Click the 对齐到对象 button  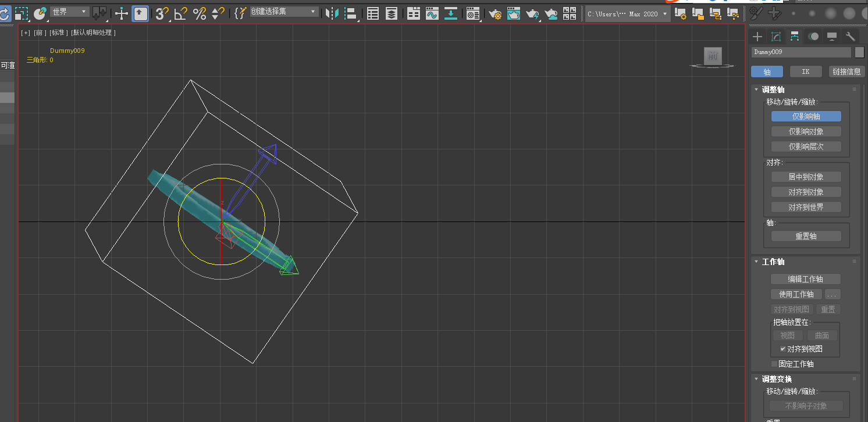pos(806,192)
